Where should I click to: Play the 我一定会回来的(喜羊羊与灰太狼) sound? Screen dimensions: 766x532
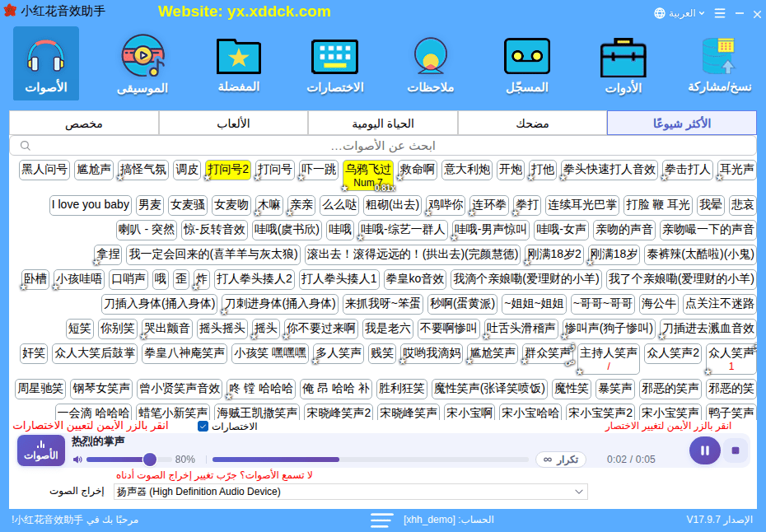[x=213, y=254]
